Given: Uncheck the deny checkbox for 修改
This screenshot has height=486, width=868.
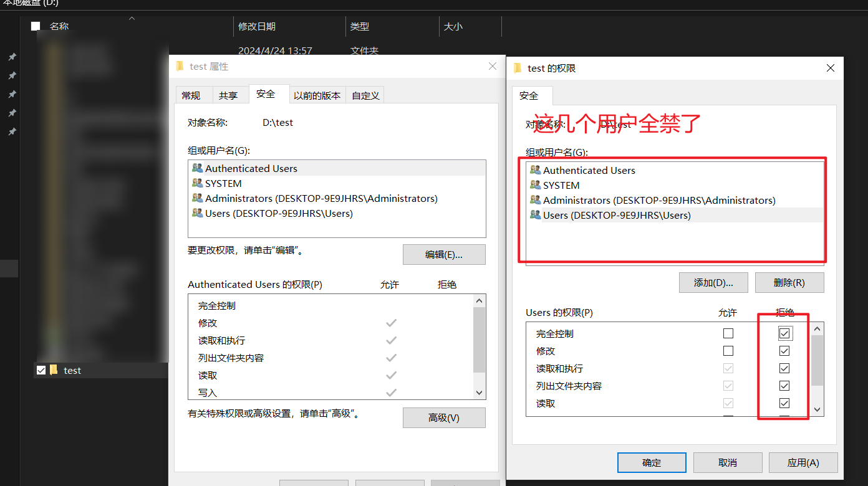Looking at the screenshot, I should (784, 351).
